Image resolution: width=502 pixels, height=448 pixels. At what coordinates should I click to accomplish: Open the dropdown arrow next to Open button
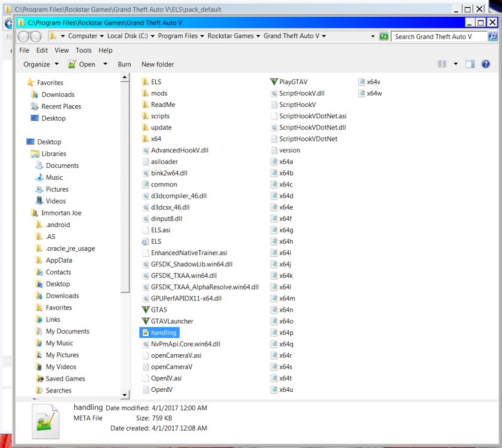point(105,64)
